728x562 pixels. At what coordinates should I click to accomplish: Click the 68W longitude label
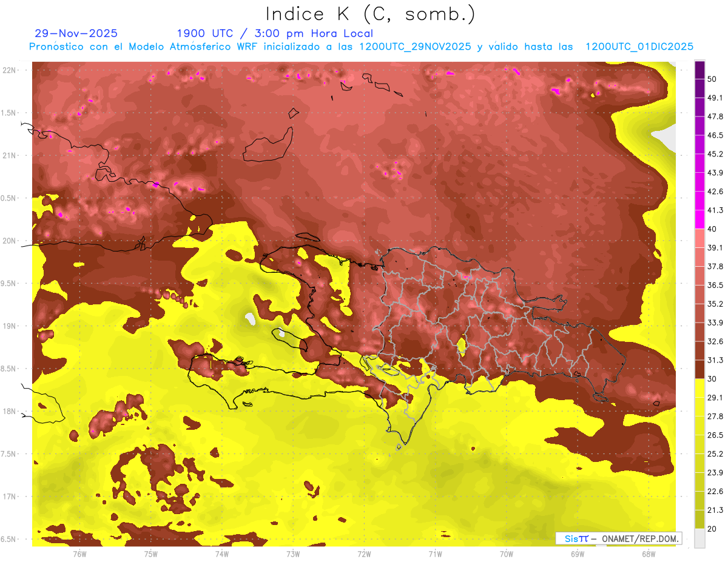(x=649, y=554)
